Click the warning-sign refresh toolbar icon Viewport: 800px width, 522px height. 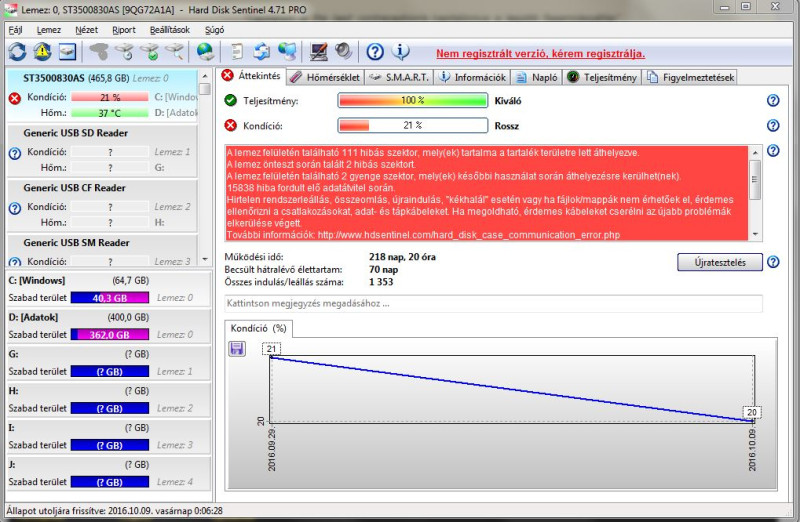pos(42,52)
